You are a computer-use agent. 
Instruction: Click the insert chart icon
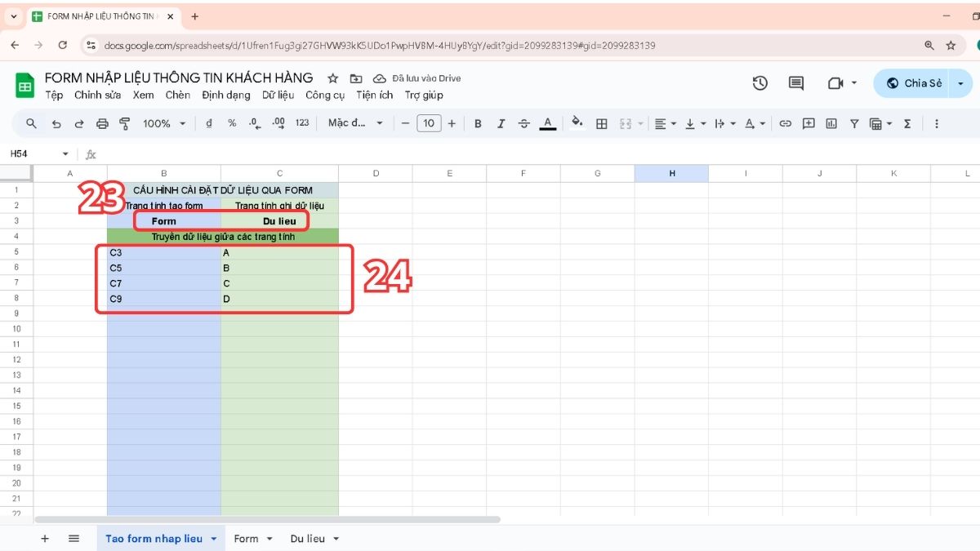pos(831,123)
